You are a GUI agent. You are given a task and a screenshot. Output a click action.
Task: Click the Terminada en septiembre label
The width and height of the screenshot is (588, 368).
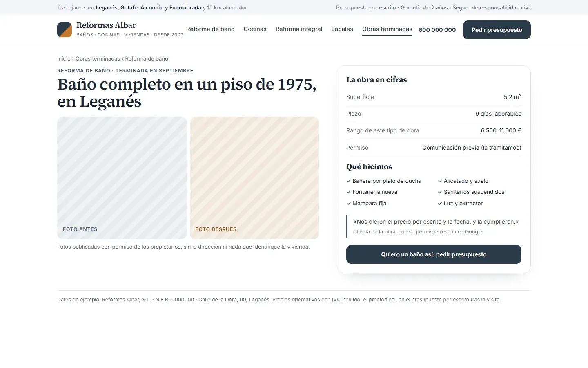tap(154, 70)
